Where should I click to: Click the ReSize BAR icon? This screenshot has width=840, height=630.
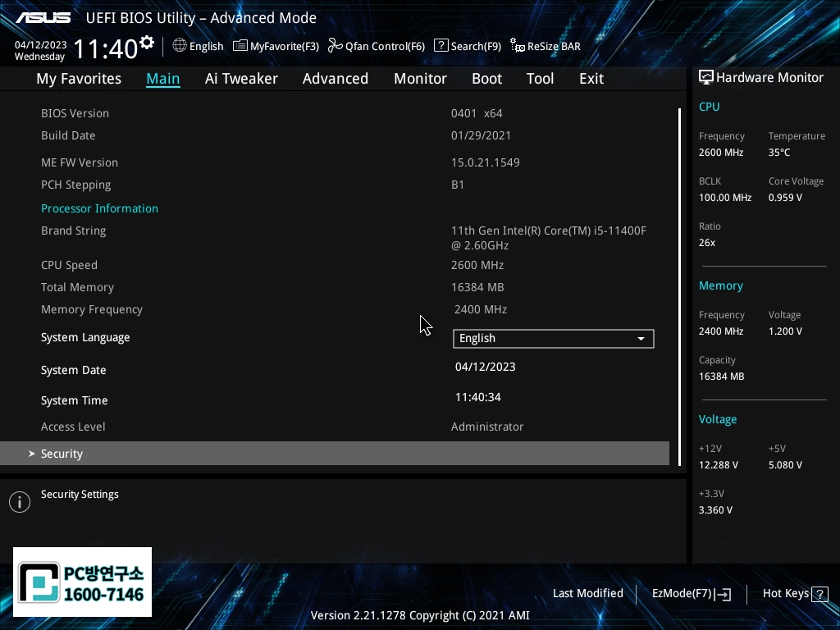pyautogui.click(x=518, y=46)
